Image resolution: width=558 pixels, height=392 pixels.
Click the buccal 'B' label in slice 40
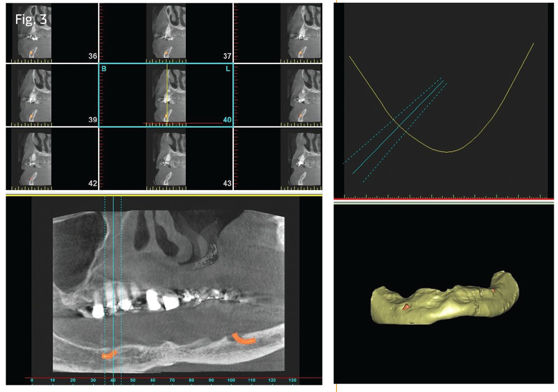click(103, 69)
